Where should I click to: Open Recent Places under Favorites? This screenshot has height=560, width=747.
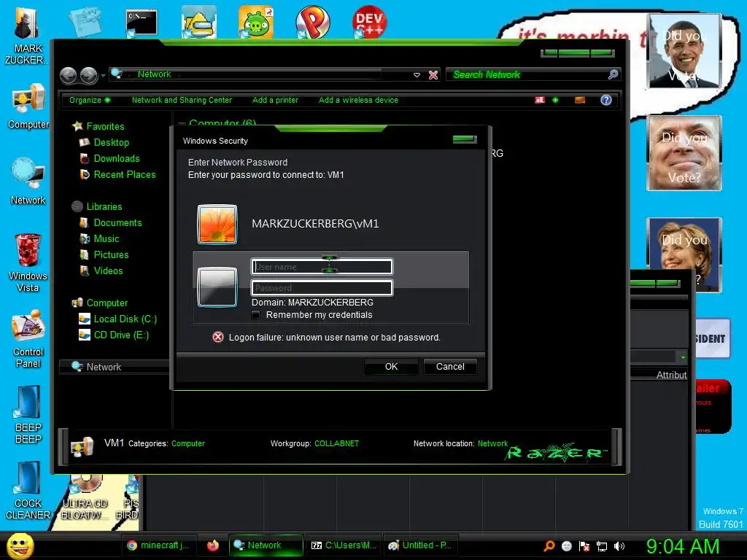click(124, 175)
